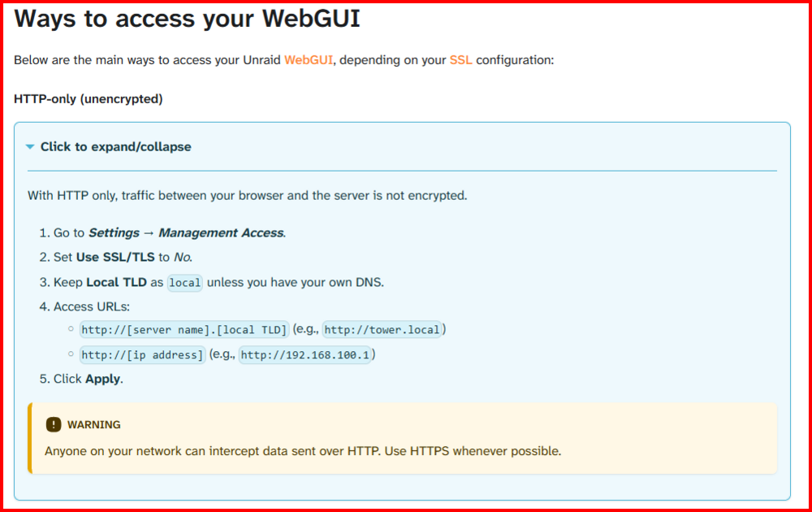This screenshot has height=512, width=812.
Task: Click the warning sentence about intercepting HTTP data
Action: click(x=303, y=451)
